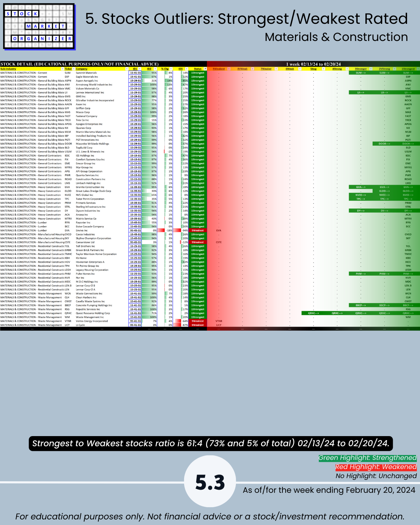Viewport: 420px width, 525px height.
Task: Click the QRHC arrow in the 5Avg column
Action: (x=313, y=313)
